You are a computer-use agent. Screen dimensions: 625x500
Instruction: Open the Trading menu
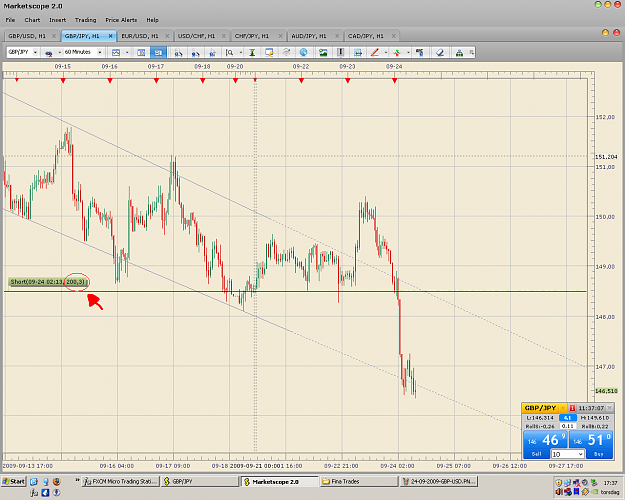86,20
